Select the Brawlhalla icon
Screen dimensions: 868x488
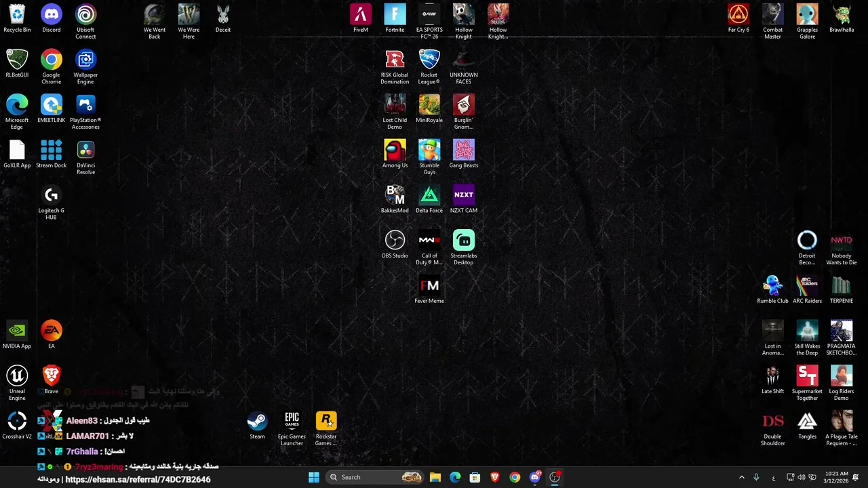click(x=842, y=19)
